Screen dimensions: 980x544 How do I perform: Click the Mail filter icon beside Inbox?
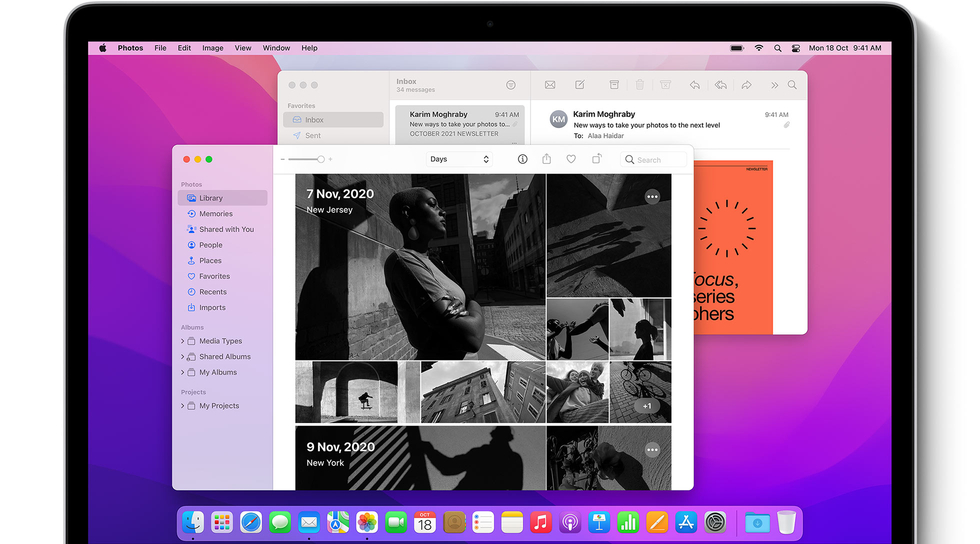[510, 85]
